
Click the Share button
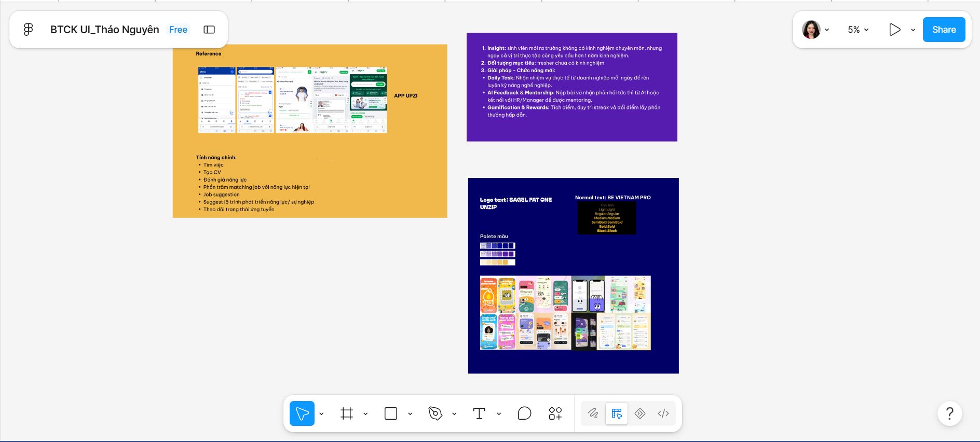(944, 30)
